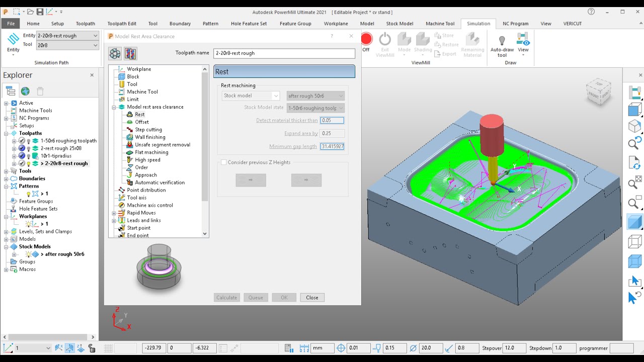Screen dimensions: 644x362
Task: Open the Stock model rest machining dropdown
Action: pos(251,96)
